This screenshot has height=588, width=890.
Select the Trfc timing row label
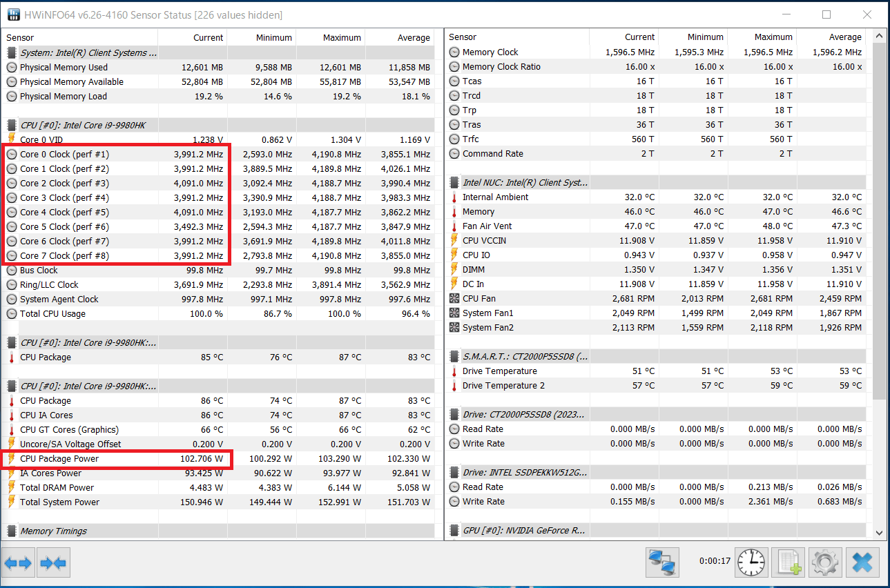point(471,139)
